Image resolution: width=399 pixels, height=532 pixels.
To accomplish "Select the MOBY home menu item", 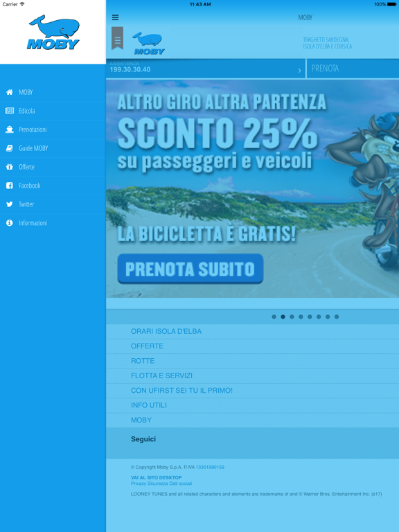I will 53,92.
